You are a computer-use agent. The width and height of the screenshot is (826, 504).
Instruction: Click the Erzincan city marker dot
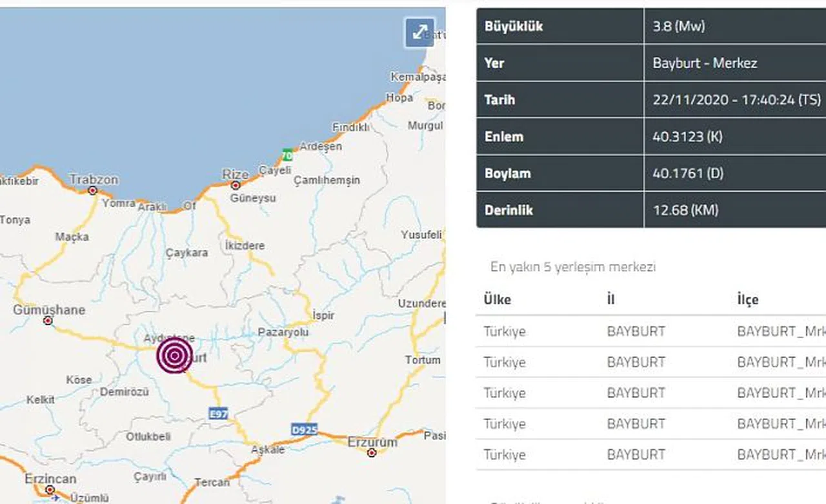[50, 490]
